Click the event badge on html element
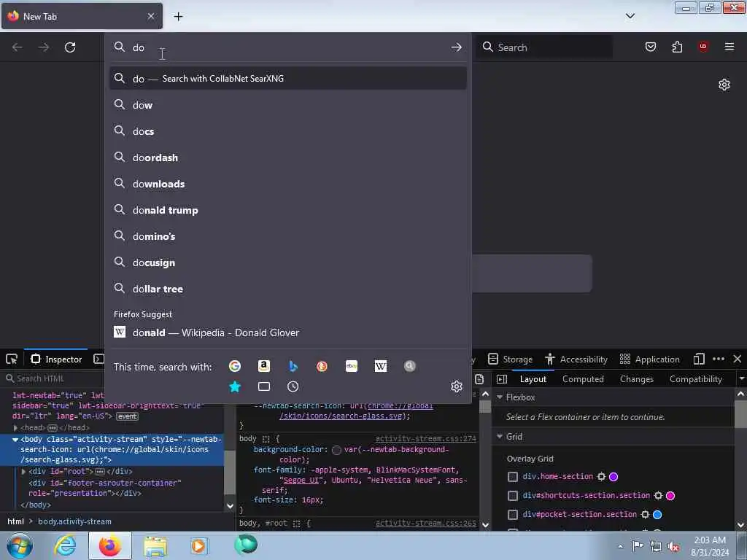This screenshot has width=747, height=560. tap(127, 416)
